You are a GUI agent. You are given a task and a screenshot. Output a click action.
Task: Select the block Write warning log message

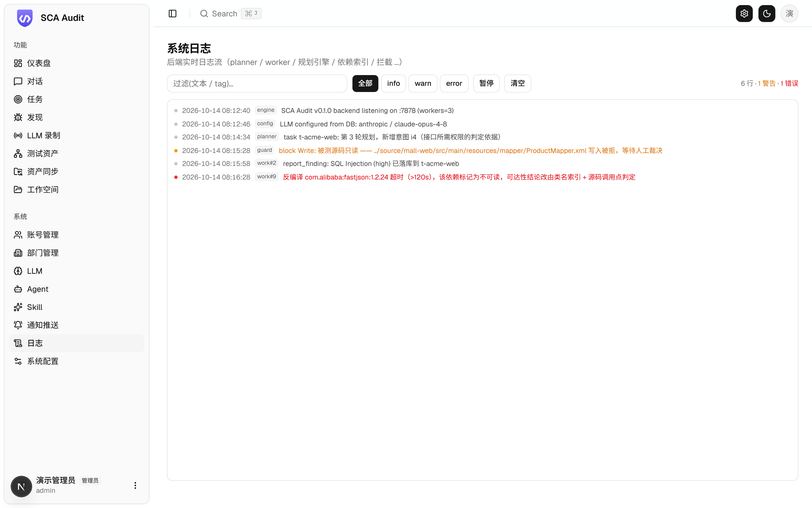471,150
